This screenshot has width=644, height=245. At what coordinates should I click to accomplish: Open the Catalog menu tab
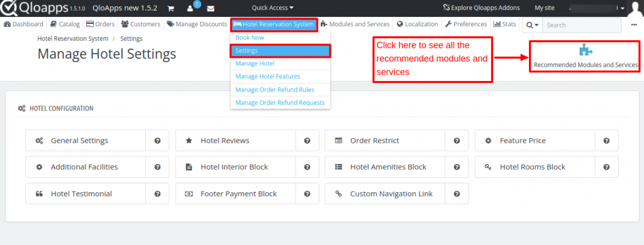coord(65,24)
